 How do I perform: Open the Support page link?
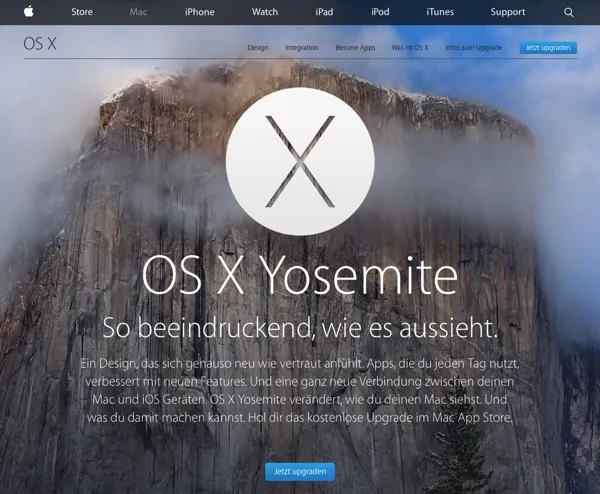pos(508,12)
